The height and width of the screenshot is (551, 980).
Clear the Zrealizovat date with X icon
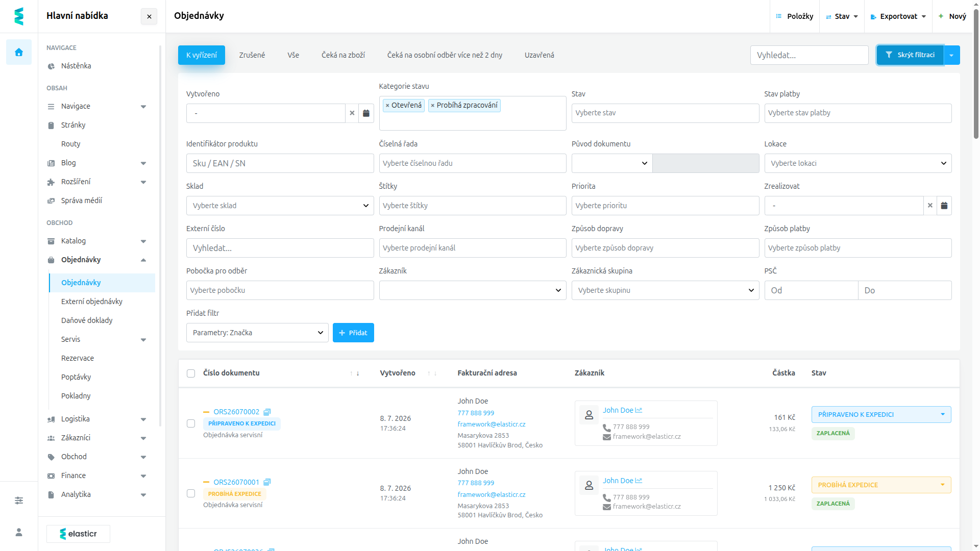click(x=930, y=206)
